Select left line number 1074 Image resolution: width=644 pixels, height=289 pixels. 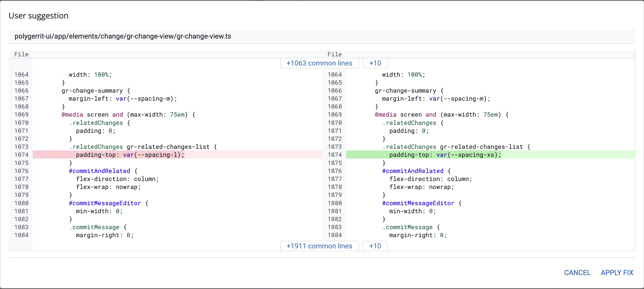coord(21,155)
